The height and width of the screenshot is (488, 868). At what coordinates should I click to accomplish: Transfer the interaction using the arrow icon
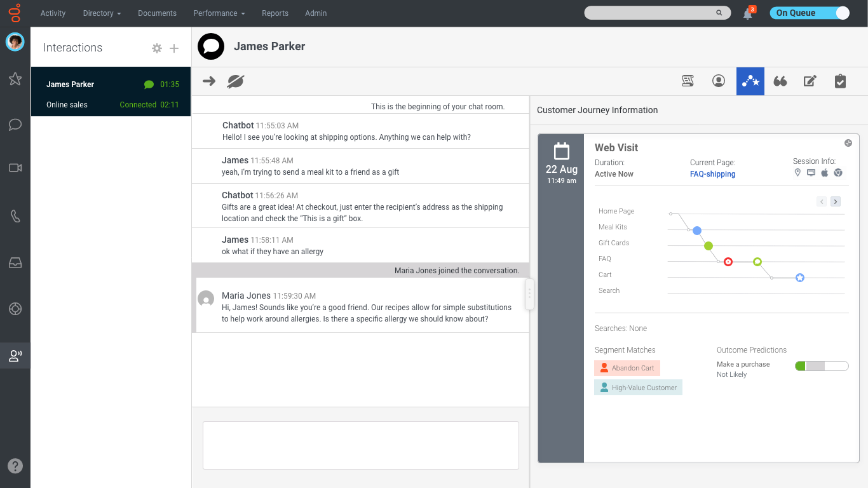208,81
